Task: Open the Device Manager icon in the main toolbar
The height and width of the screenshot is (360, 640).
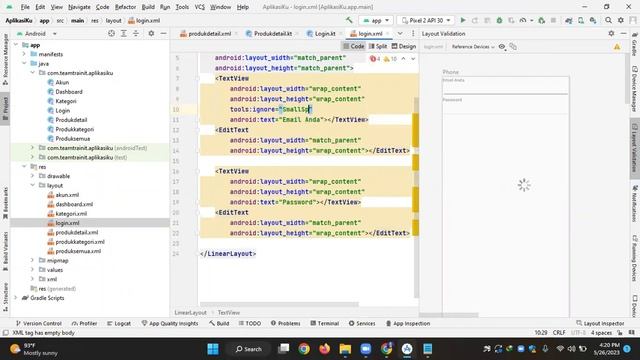Action: [581, 20]
